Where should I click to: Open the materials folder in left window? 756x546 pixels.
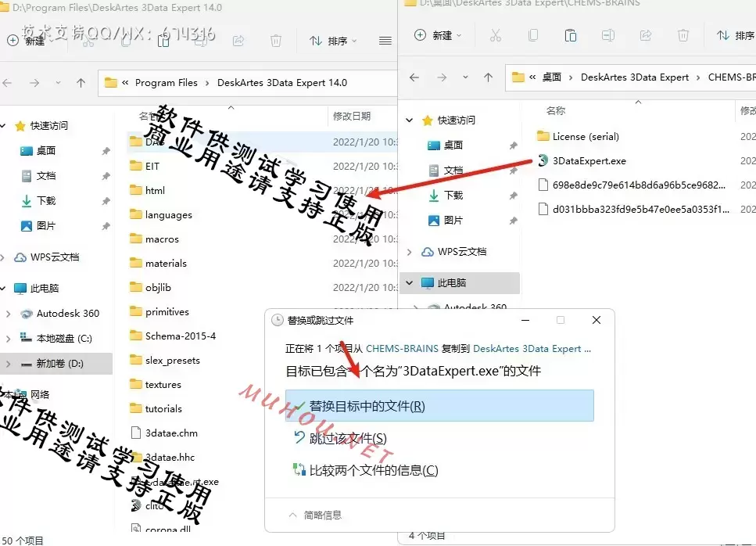click(x=166, y=263)
